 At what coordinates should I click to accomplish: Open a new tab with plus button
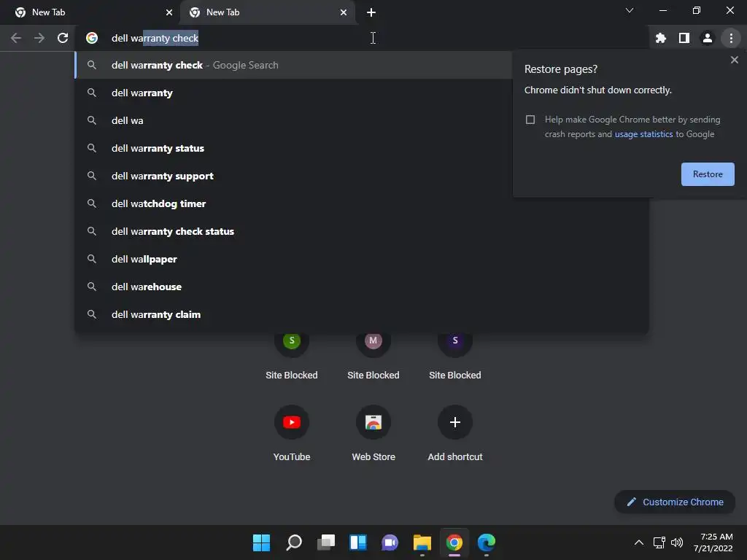tap(371, 12)
